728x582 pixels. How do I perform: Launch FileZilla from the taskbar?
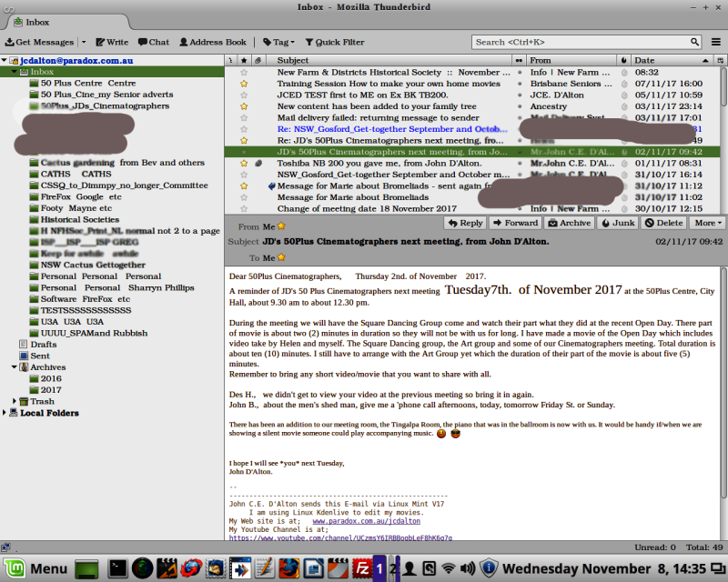pos(361,568)
